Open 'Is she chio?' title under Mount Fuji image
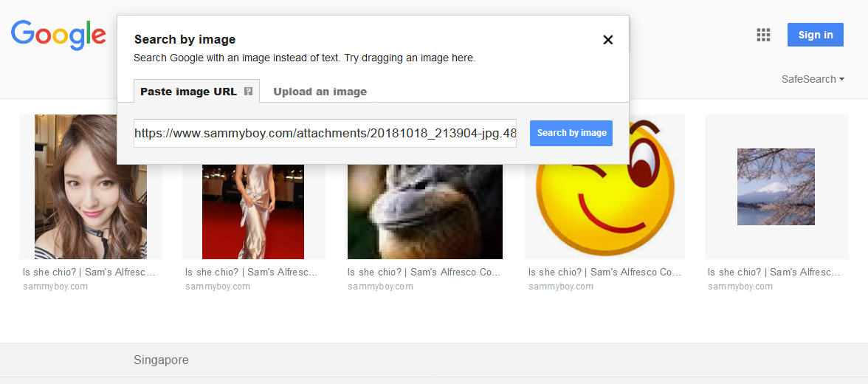 tap(774, 272)
